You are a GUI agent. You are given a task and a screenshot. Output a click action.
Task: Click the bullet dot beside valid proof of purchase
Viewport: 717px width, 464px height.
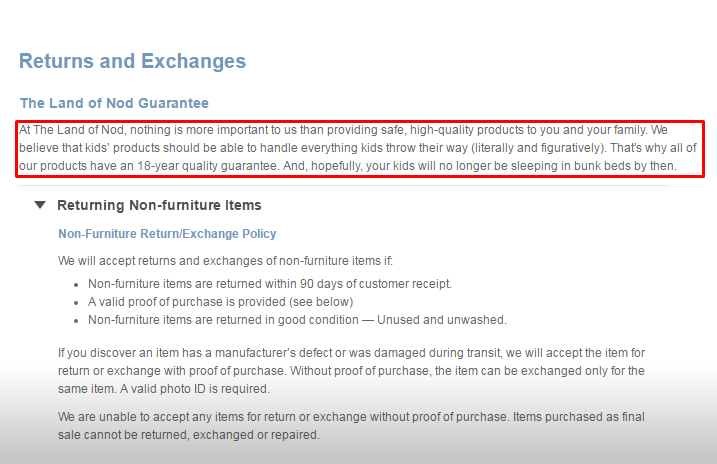76,303
